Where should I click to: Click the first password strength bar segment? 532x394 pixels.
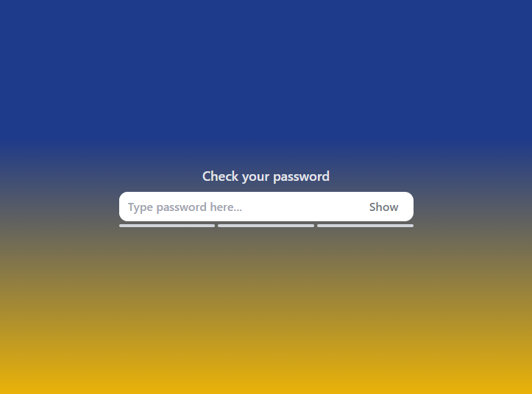point(167,226)
